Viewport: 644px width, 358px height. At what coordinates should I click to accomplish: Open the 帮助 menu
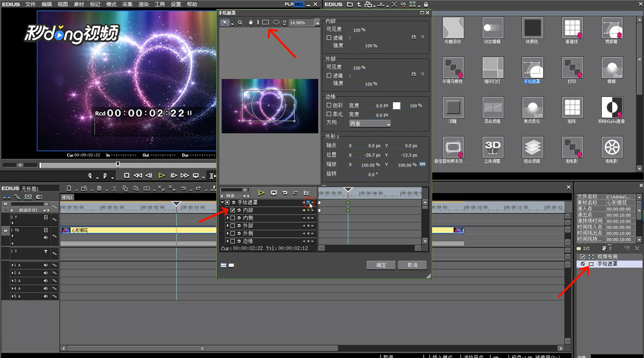[192, 4]
